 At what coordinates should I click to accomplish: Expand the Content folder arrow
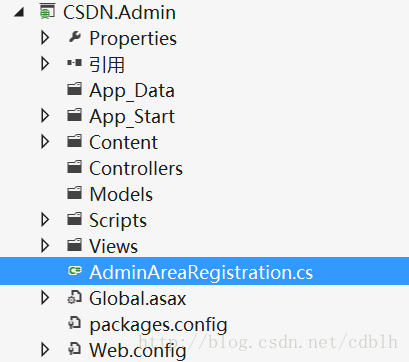[x=45, y=142]
